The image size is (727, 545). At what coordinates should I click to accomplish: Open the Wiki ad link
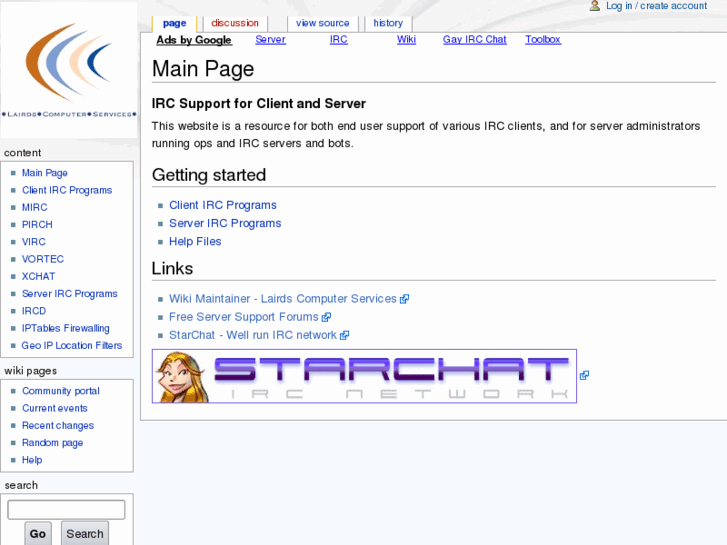point(406,40)
